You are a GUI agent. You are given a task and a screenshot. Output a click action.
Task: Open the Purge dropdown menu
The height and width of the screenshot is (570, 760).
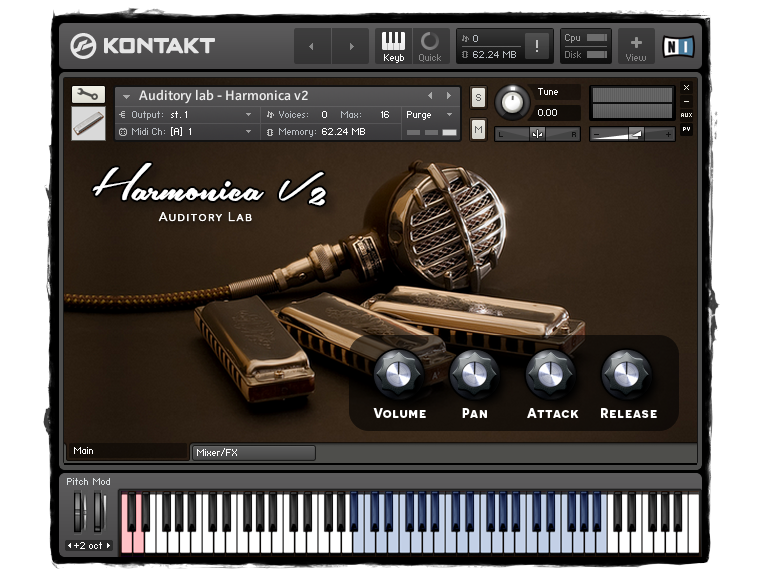click(429, 115)
